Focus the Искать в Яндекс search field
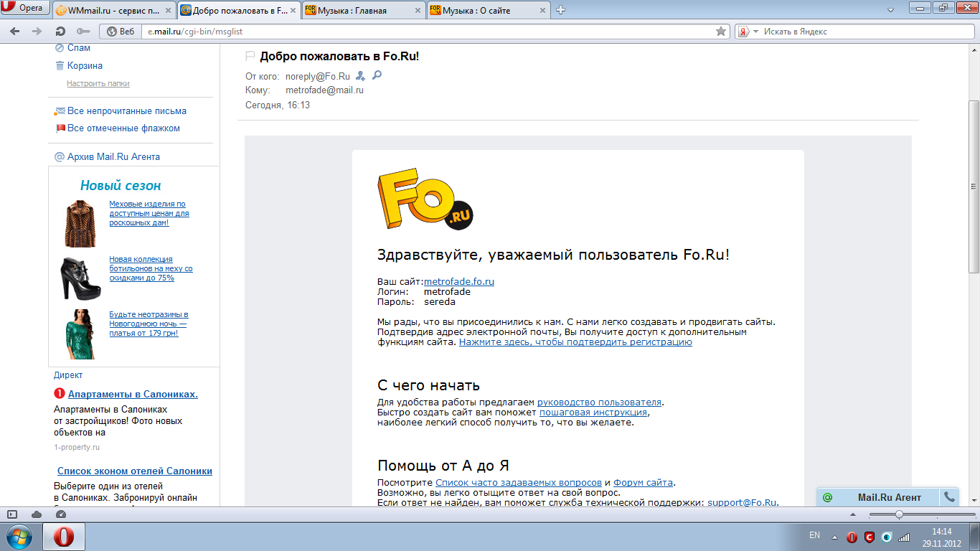 point(867,32)
